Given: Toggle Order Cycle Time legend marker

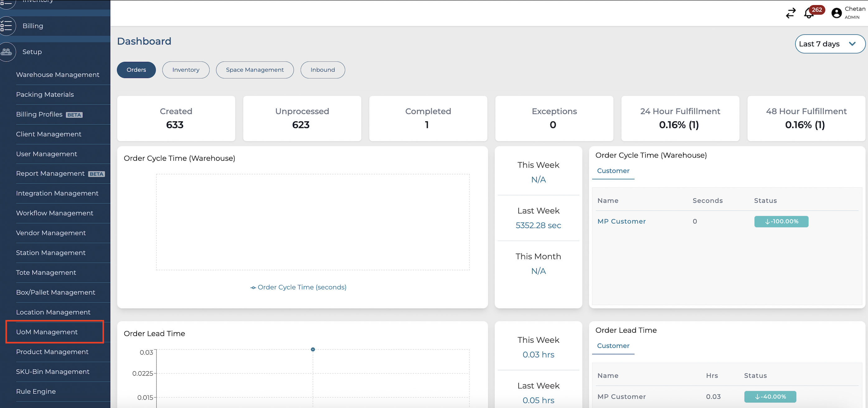Looking at the screenshot, I should (x=253, y=287).
